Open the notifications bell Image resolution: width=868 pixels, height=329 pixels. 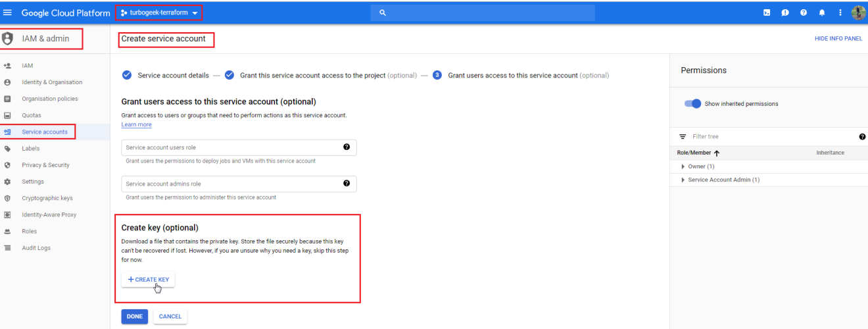click(822, 13)
